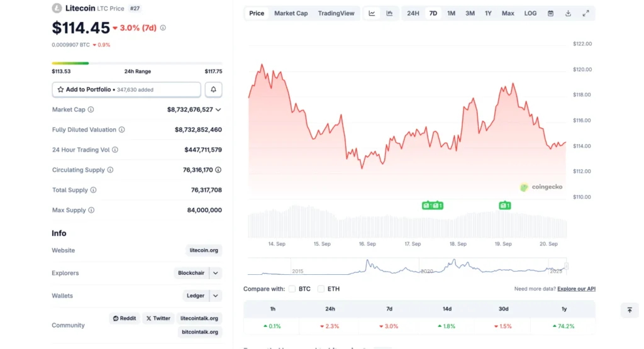Select 1M time range
Screen dimensions: 644x349
pos(451,13)
